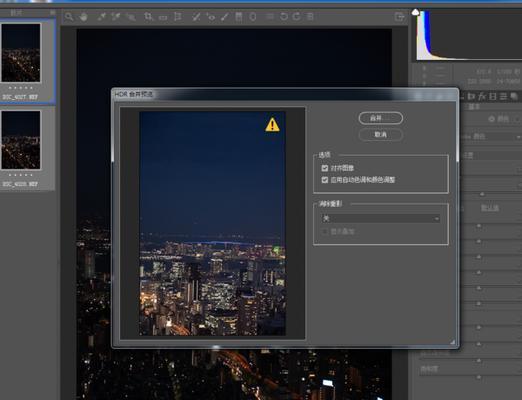
Task: Open the Calibration panel tab
Action: pos(493,96)
